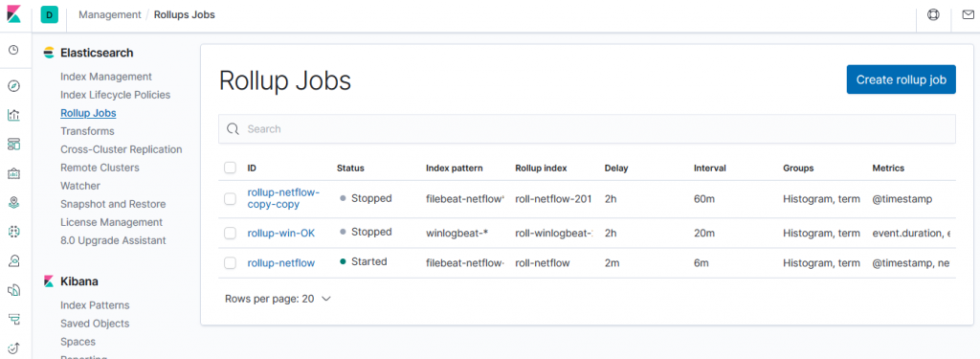
Task: Click Kibana section heading
Action: pyautogui.click(x=79, y=281)
